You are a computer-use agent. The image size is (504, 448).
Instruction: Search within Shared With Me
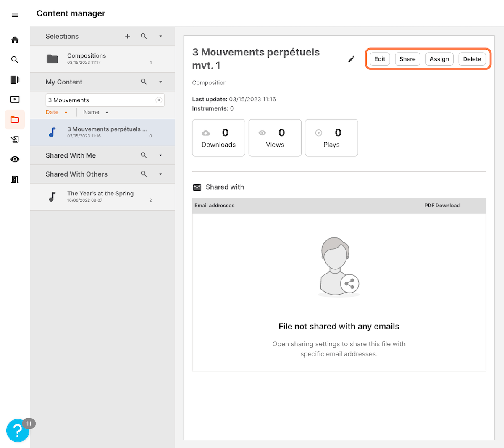[x=144, y=155]
